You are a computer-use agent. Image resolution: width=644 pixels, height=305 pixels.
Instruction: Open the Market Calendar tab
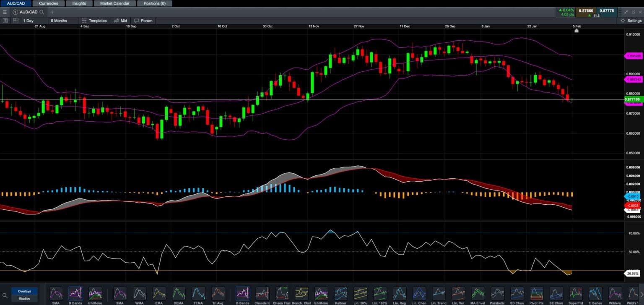pyautogui.click(x=114, y=3)
